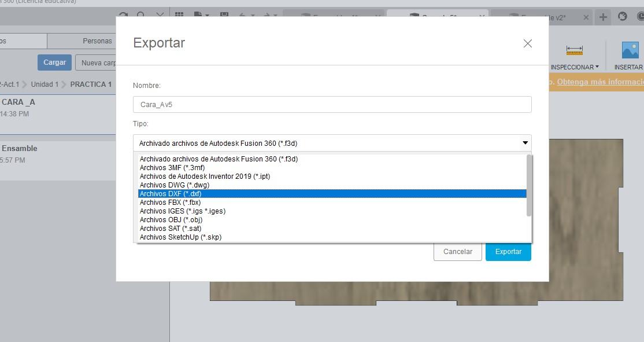Close the Exportar dialog

[528, 43]
